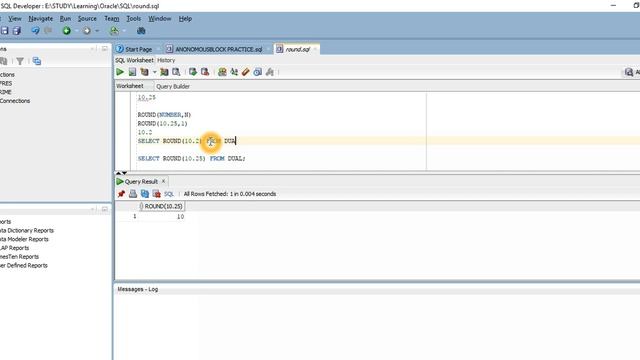
Task: Open the Help menu
Action: coord(185,19)
